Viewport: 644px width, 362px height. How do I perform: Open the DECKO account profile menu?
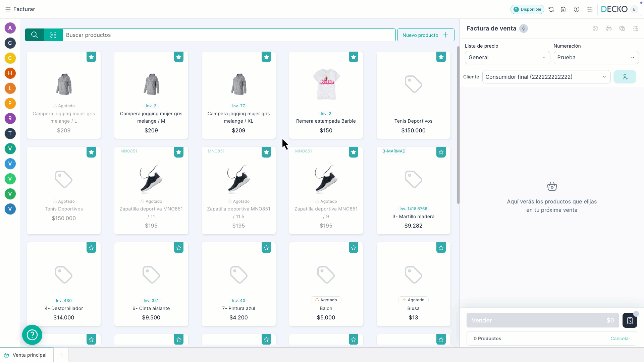tap(619, 9)
